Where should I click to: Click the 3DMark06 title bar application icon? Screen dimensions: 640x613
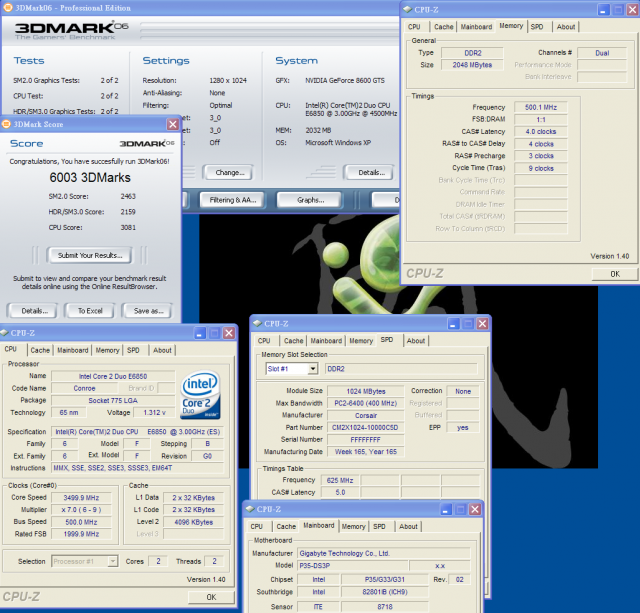coord(8,8)
